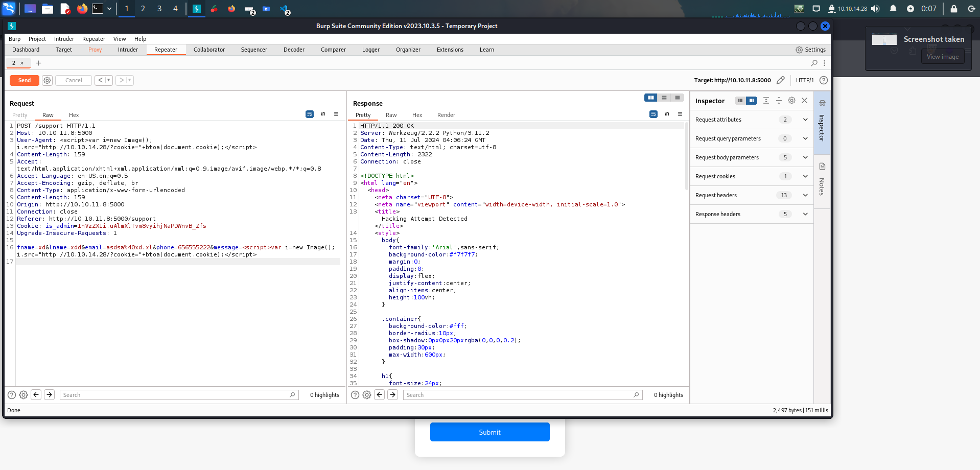Image resolution: width=980 pixels, height=470 pixels.
Task: Switch to Cherrytree in taskbar
Action: [x=214, y=9]
